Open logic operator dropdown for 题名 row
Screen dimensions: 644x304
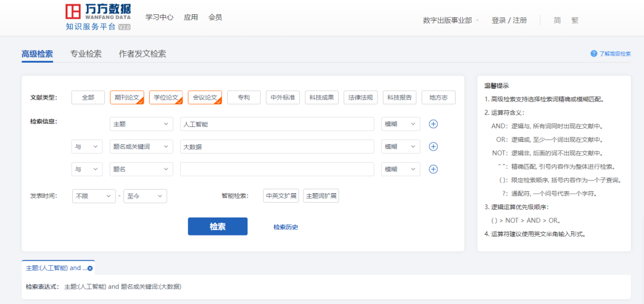[87, 169]
